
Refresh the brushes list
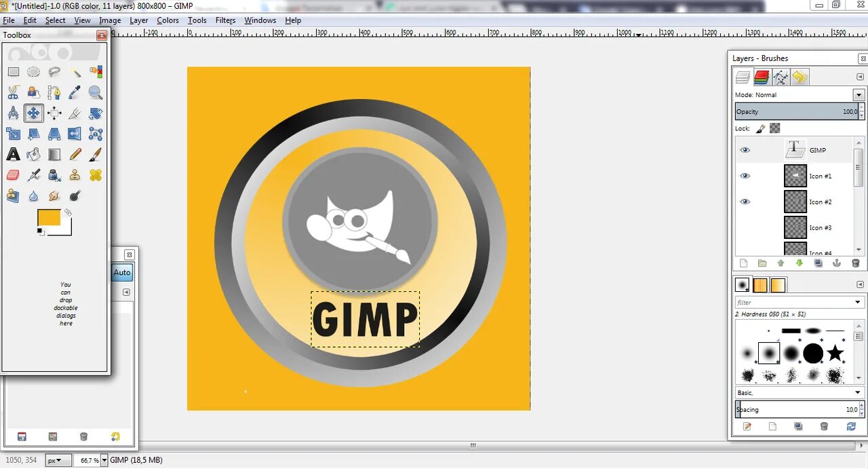pos(851,426)
